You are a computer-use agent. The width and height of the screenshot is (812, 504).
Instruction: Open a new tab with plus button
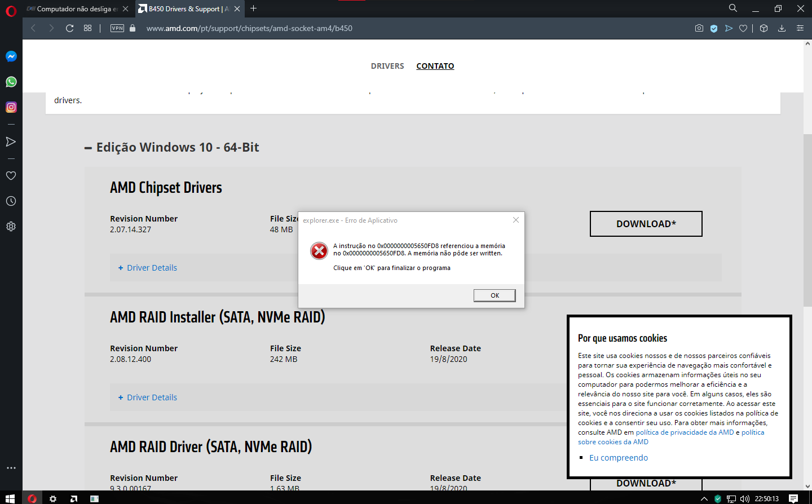[253, 8]
